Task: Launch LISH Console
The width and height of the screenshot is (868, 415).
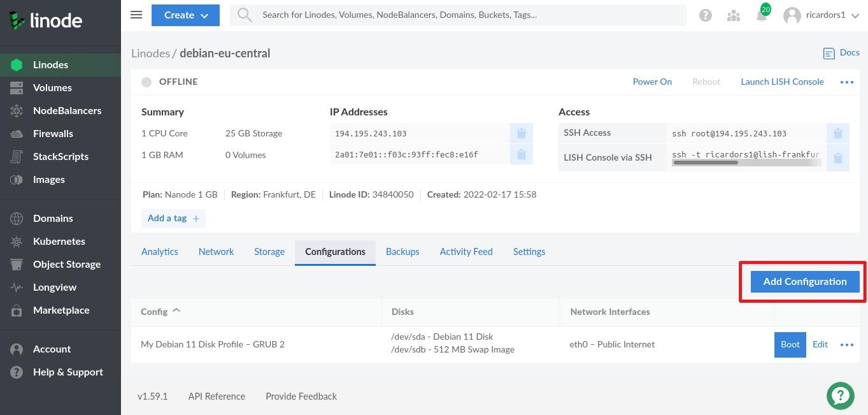Action: (x=782, y=82)
